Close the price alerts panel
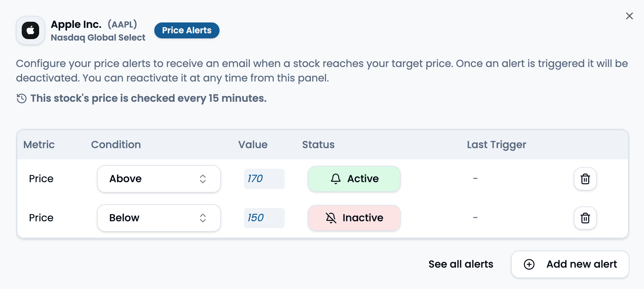This screenshot has height=289, width=644. tap(630, 16)
